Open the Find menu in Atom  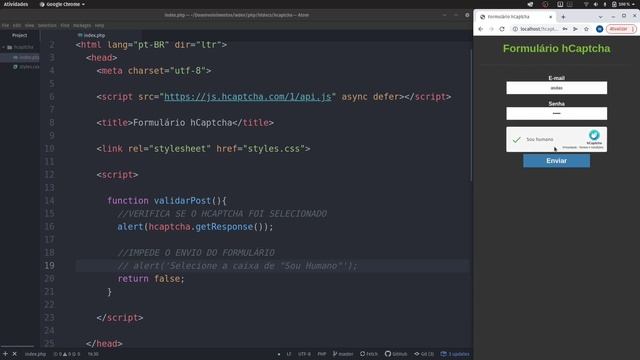pyautogui.click(x=65, y=25)
